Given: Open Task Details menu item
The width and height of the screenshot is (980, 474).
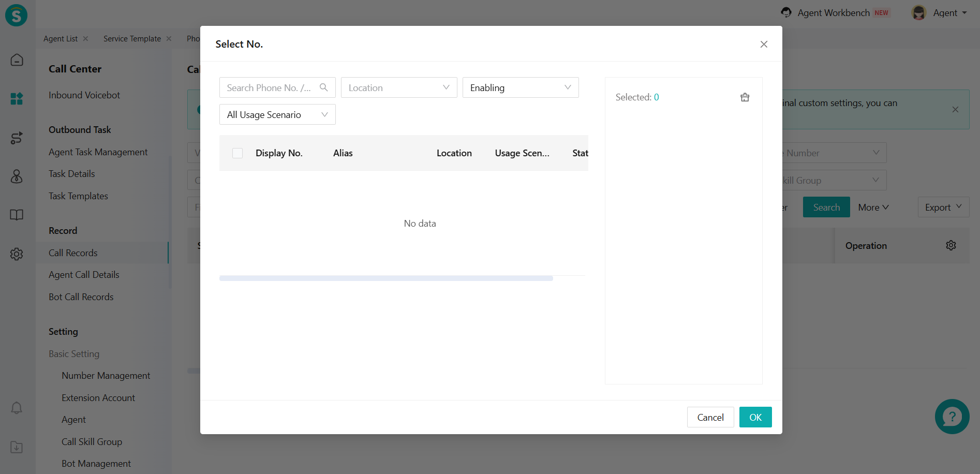Looking at the screenshot, I should click(x=72, y=174).
